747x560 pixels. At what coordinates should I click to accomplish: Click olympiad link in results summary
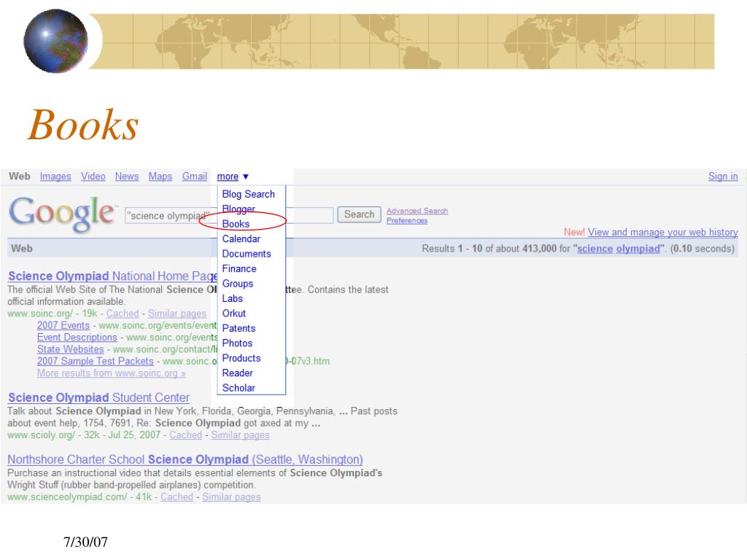click(638, 249)
